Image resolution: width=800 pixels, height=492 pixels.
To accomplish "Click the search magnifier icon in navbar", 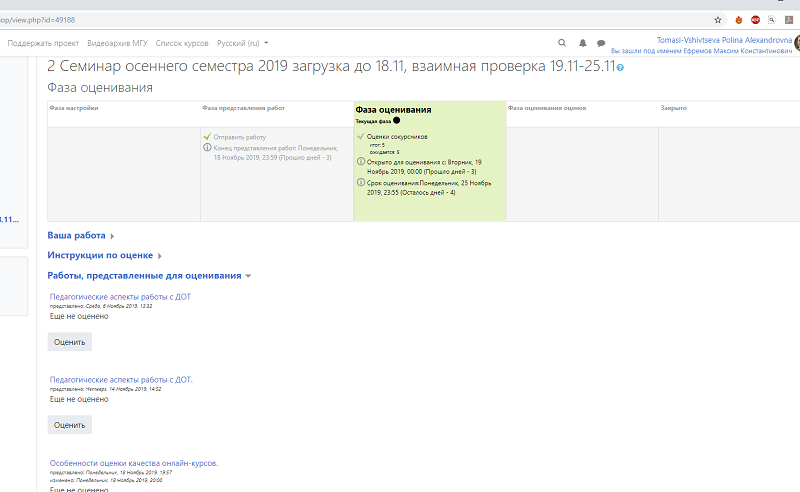I will pyautogui.click(x=562, y=43).
